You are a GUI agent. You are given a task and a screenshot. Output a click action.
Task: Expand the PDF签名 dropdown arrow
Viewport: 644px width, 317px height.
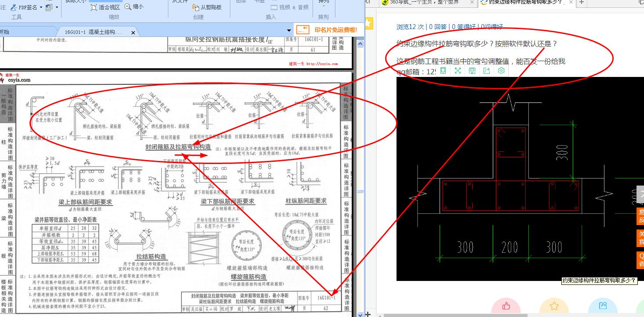(x=41, y=7)
